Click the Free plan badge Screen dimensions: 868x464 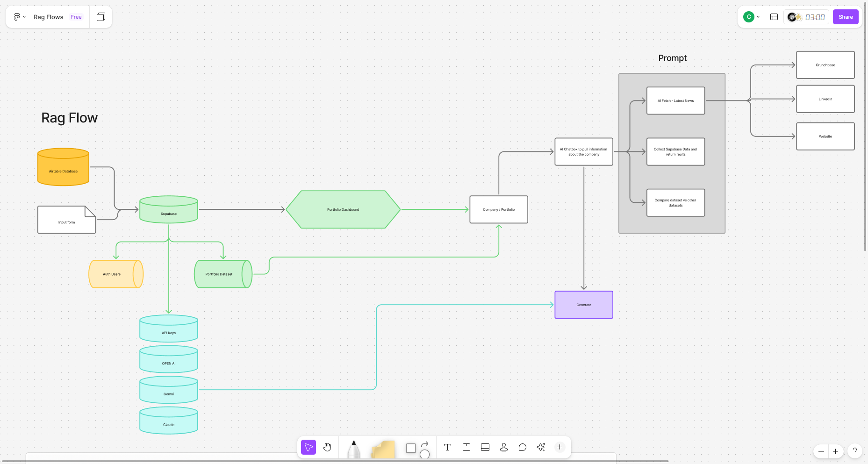point(76,17)
